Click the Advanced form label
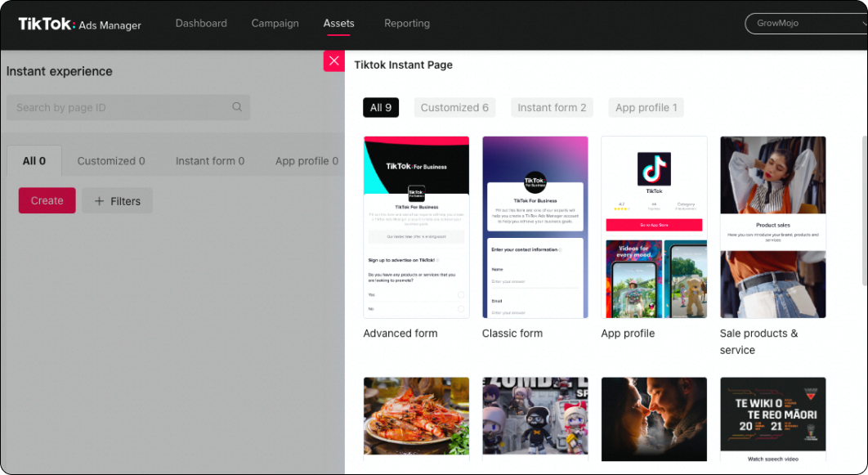The width and height of the screenshot is (868, 475). 400,334
